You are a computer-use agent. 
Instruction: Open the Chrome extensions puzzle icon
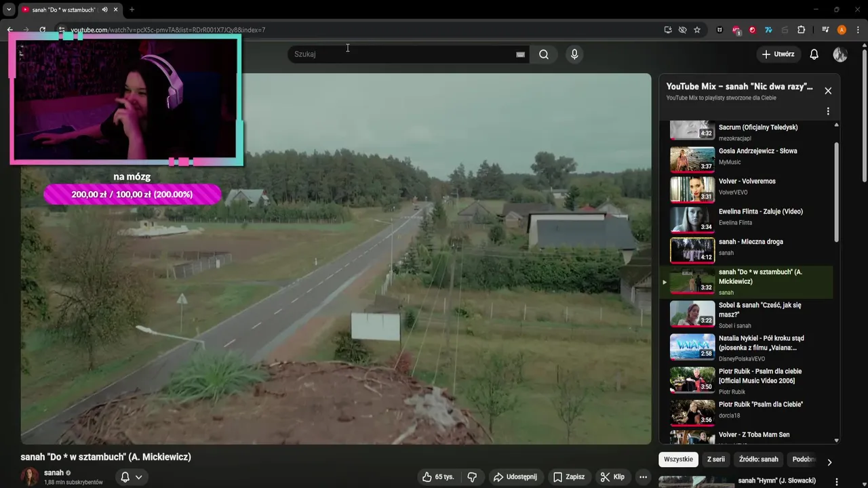coord(801,30)
